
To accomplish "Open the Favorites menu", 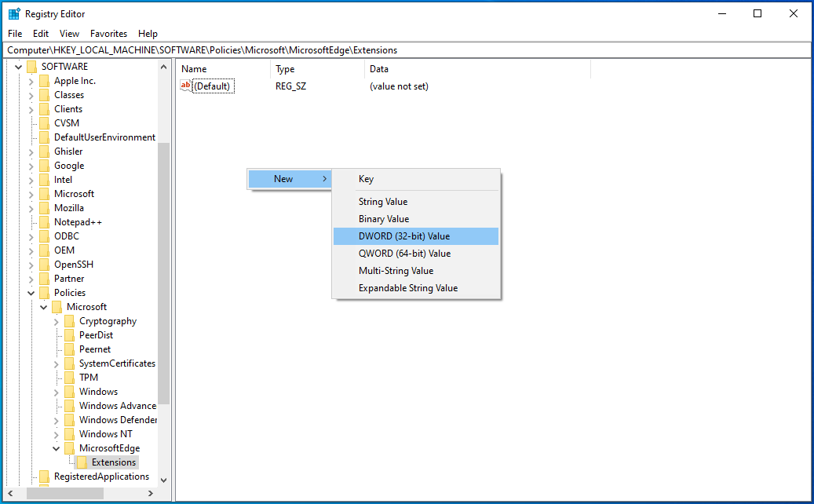I will tap(108, 33).
